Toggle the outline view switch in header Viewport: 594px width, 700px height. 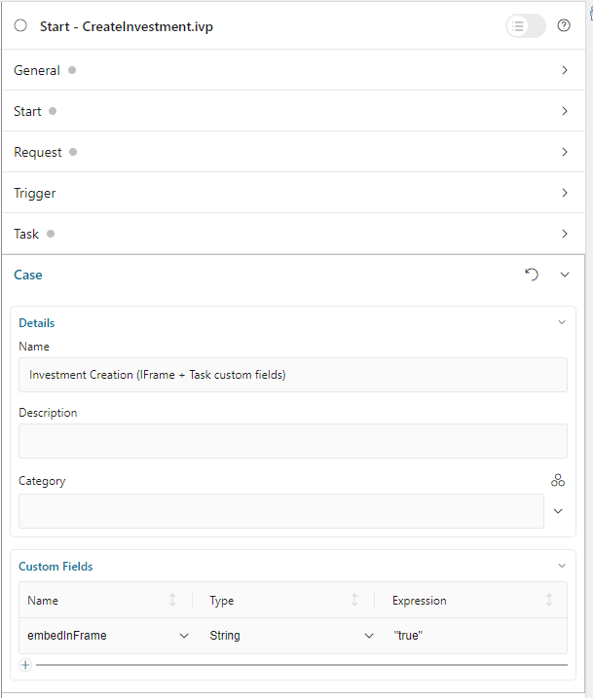(x=525, y=26)
